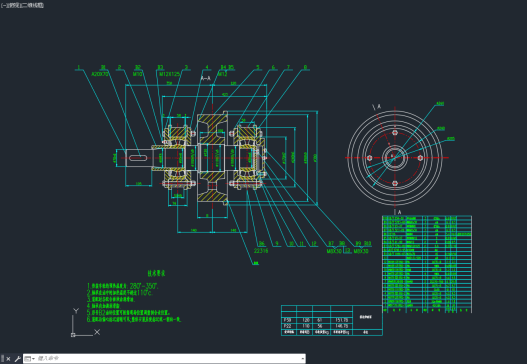This screenshot has height=364, width=527.
Task: Select the technical requirements heading text
Action: 157,273
